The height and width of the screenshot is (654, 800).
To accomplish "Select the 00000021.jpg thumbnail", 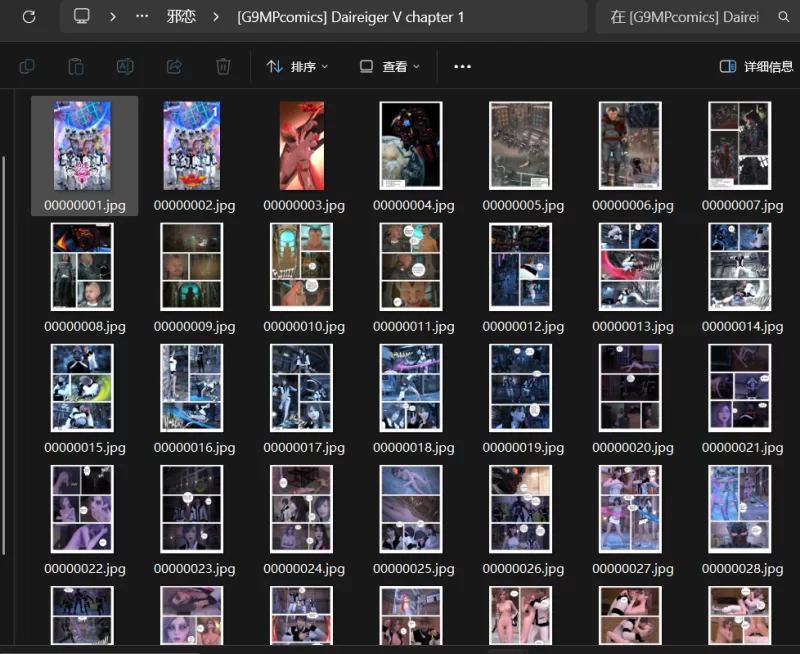I will coord(740,388).
